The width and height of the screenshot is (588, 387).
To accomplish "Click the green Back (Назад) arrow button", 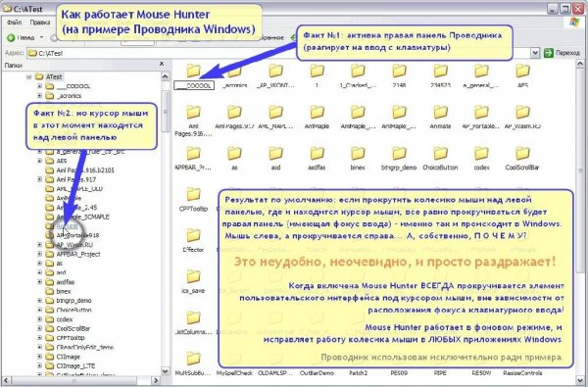I will coord(11,37).
